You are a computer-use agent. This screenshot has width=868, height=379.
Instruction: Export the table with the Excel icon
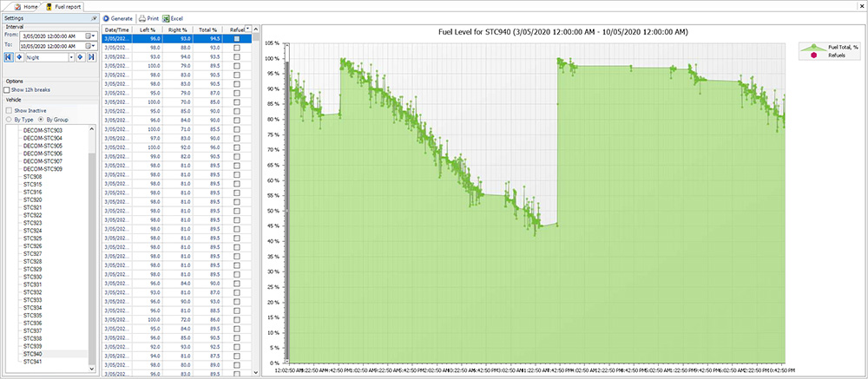166,18
